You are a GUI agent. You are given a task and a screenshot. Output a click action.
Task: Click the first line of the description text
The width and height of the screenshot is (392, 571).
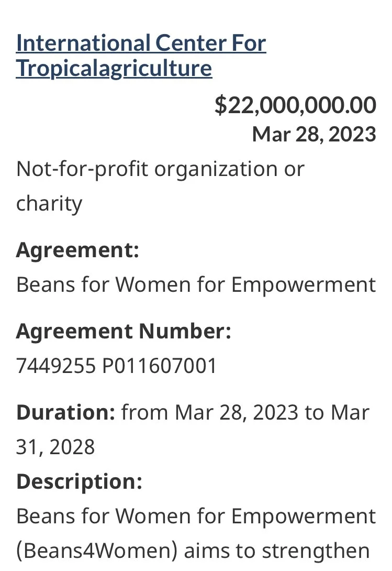(x=196, y=517)
